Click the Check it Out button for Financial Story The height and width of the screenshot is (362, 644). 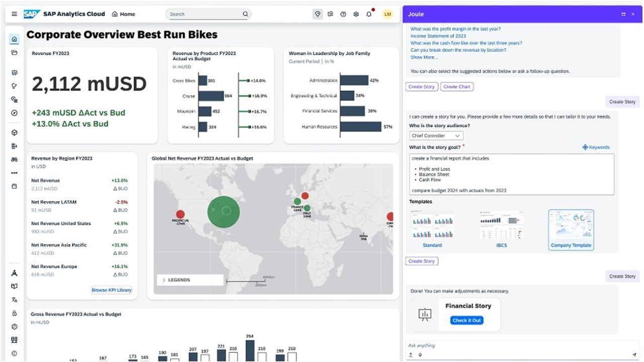point(466,320)
